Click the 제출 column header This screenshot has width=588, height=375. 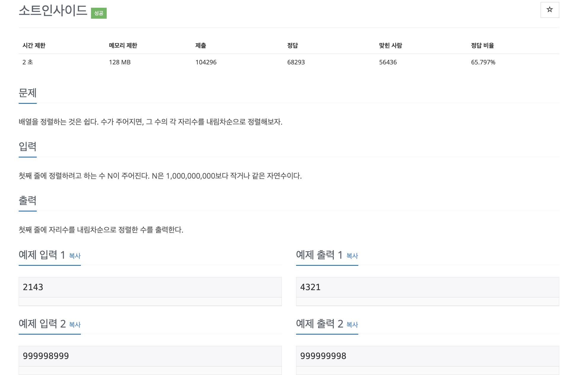click(201, 45)
